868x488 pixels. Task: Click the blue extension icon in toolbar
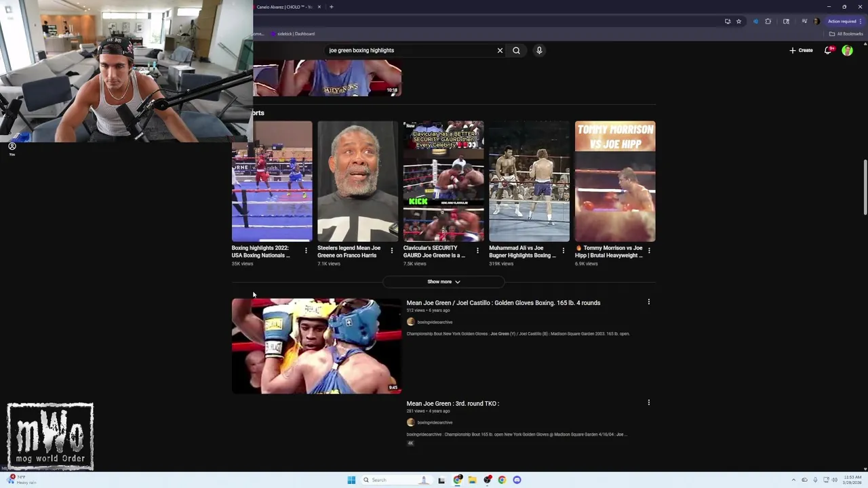pos(755,21)
